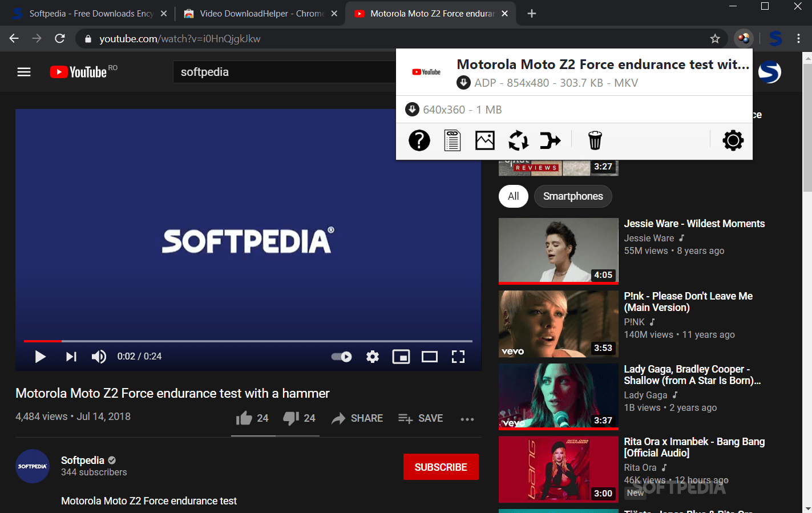Image resolution: width=812 pixels, height=513 pixels.
Task: Enable miniplayer mode on the video
Action: coord(401,356)
